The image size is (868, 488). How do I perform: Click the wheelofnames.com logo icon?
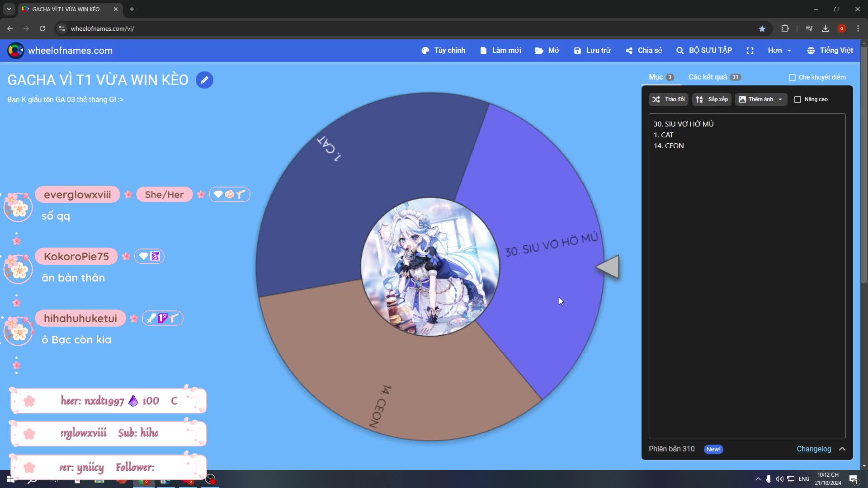[x=15, y=51]
